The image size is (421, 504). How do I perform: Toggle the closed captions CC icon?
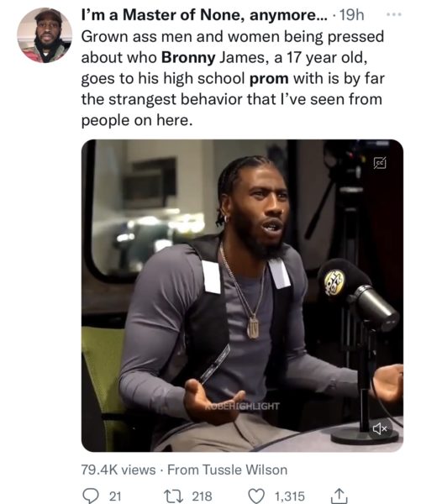click(380, 163)
